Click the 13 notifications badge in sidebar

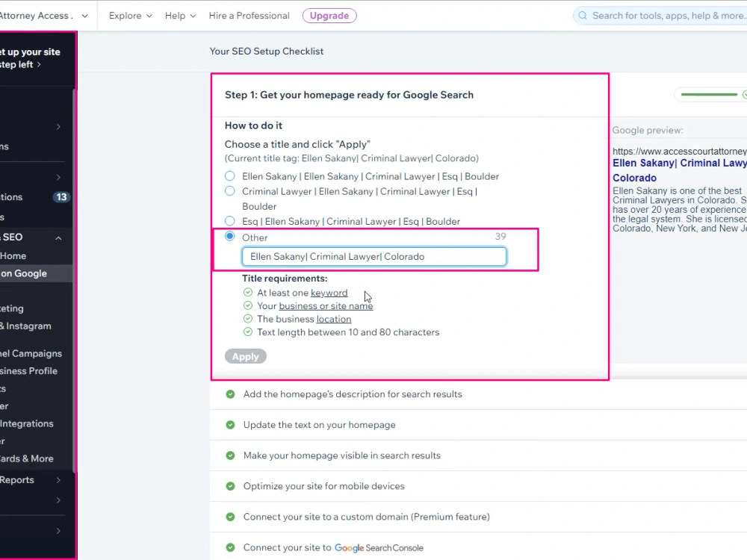coord(61,197)
